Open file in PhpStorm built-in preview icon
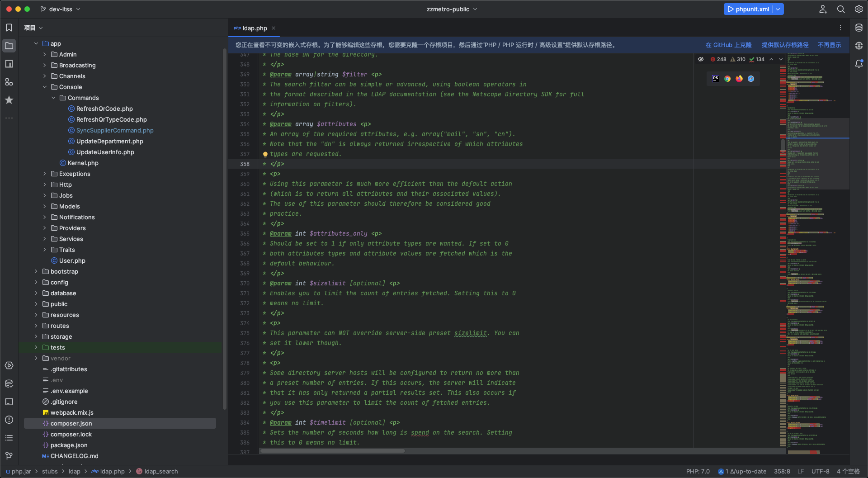 pyautogui.click(x=716, y=79)
